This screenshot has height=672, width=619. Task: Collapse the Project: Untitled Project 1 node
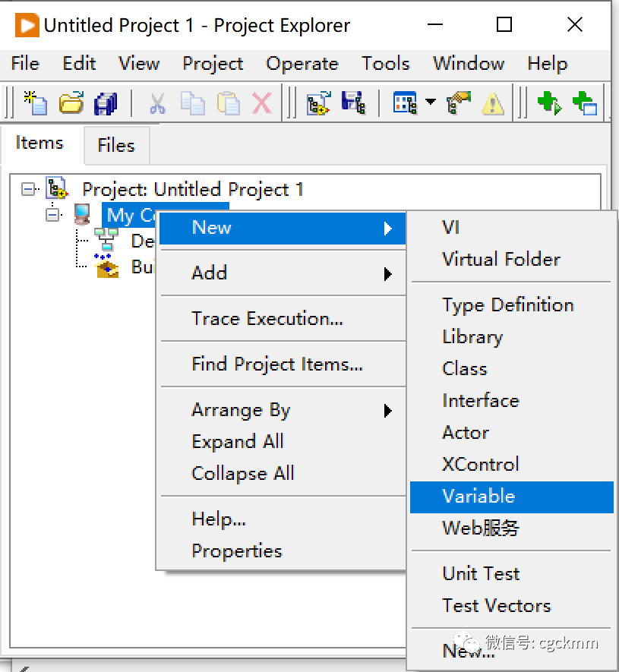point(28,188)
